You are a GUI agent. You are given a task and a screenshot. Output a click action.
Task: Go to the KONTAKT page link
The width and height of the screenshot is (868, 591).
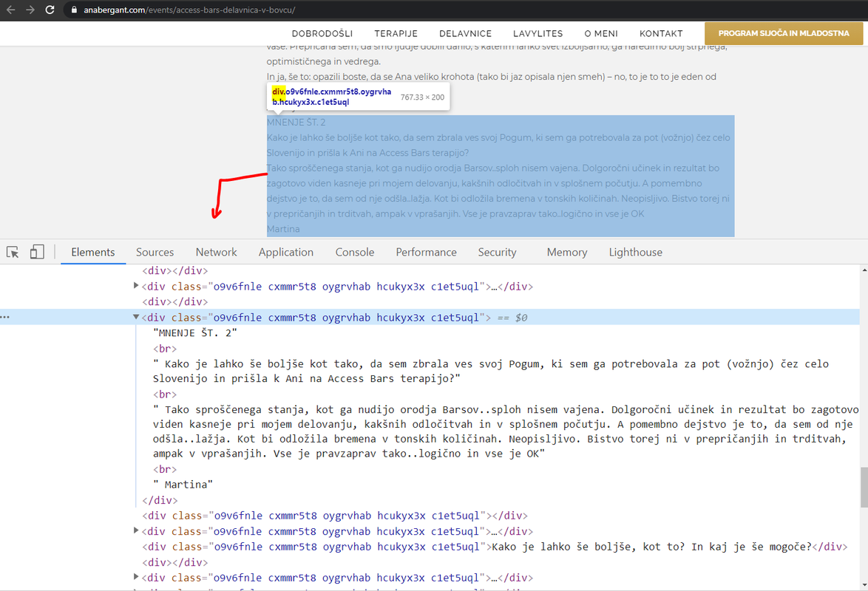(x=661, y=34)
